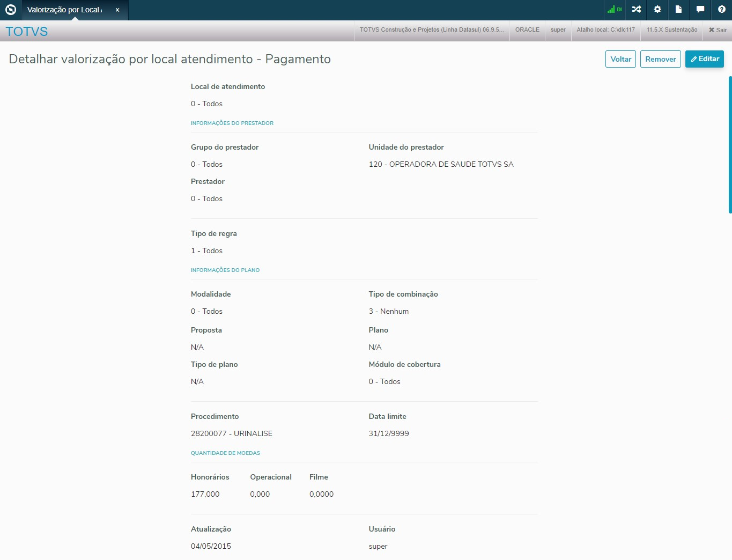This screenshot has width=732, height=560.
Task: Click the Modalidade label
Action: pos(211,294)
